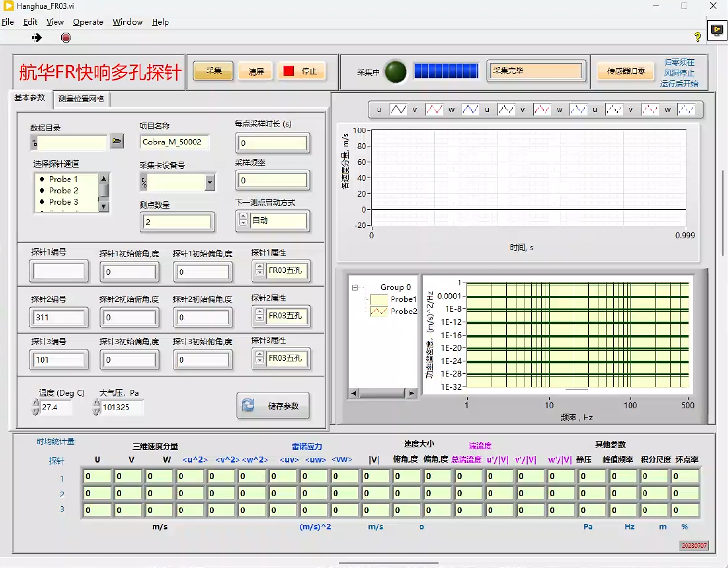Click the 项目名称 input field

[174, 142]
